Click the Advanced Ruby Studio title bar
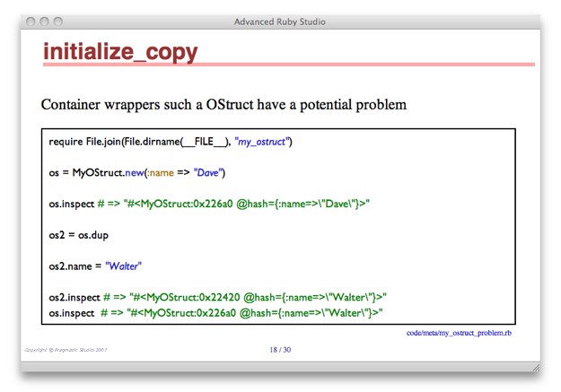Image resolution: width=561 pixels, height=392 pixels. click(280, 21)
